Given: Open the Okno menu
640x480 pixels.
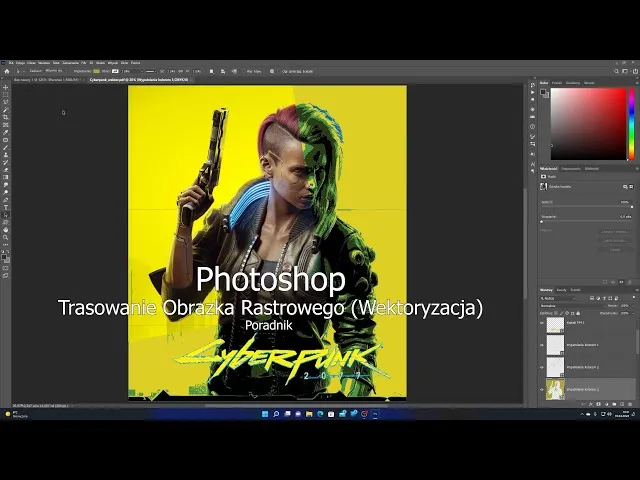Looking at the screenshot, I should pos(124,63).
